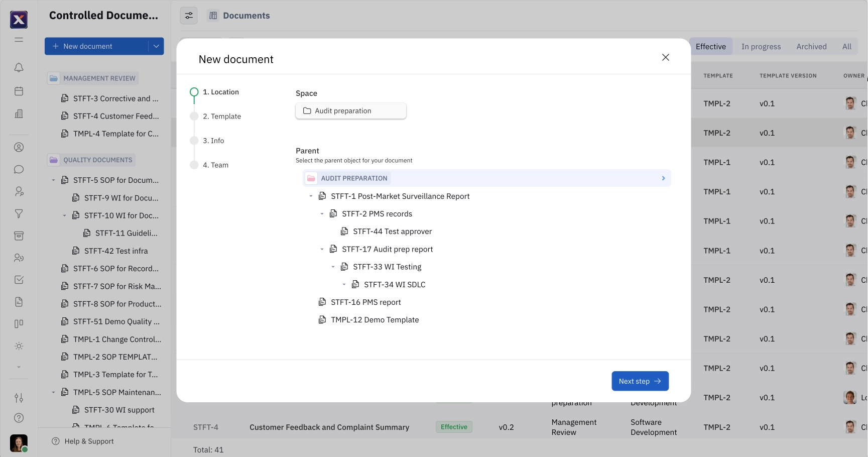Screen dimensions: 868x457
Task: Click the Next step button
Action: 640,381
